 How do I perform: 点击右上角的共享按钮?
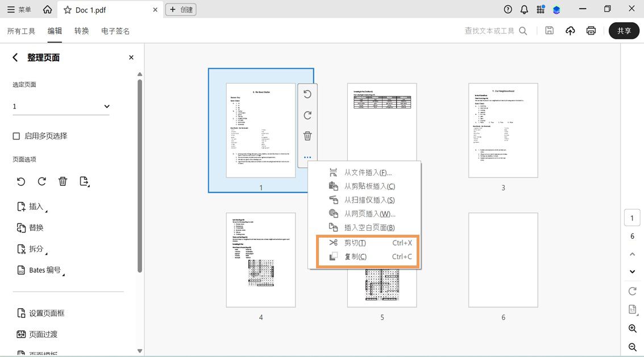624,31
